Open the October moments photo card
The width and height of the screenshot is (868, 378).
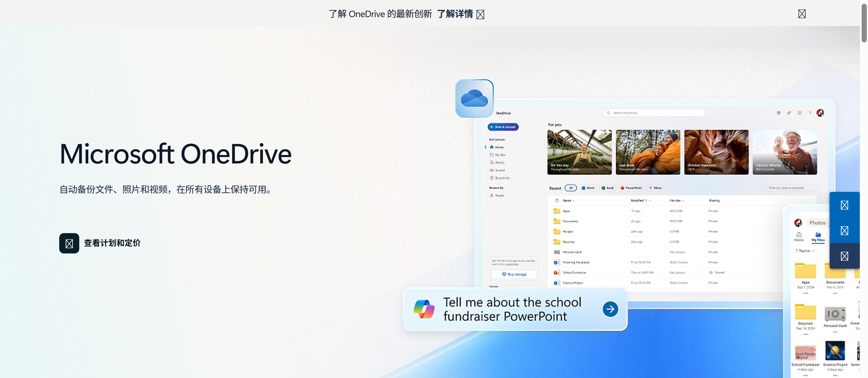pos(716,152)
